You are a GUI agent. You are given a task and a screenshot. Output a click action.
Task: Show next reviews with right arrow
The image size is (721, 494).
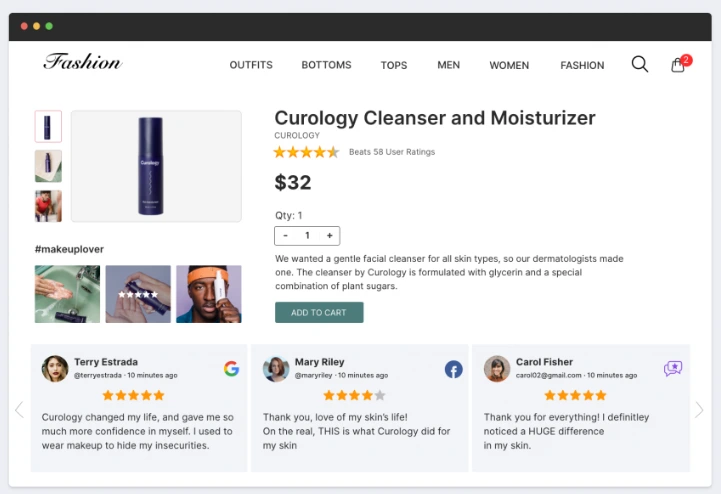[699, 409]
